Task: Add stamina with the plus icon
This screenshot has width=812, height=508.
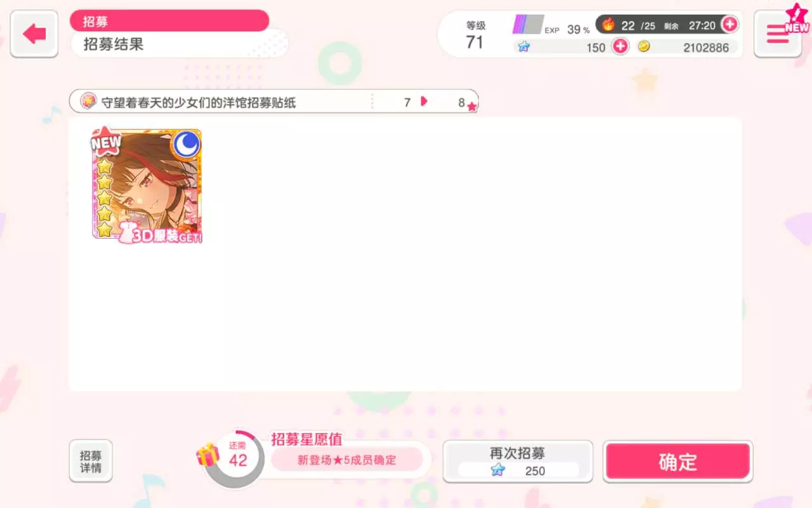Action: tap(730, 25)
